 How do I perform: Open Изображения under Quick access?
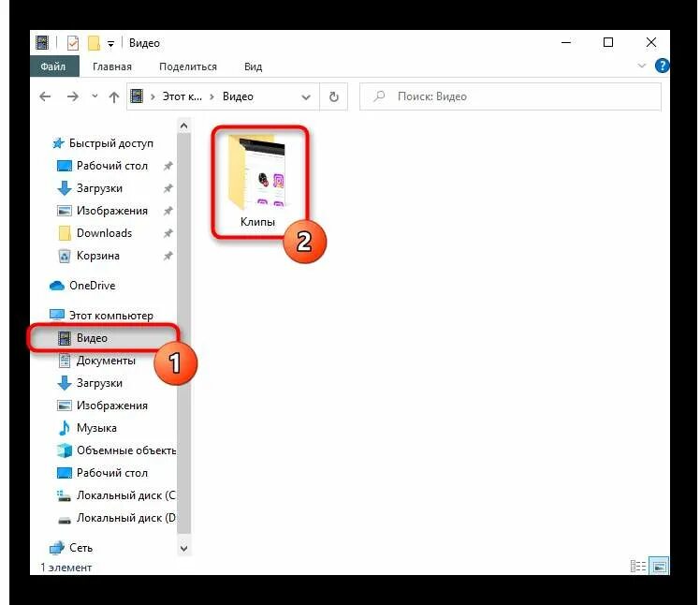point(112,211)
